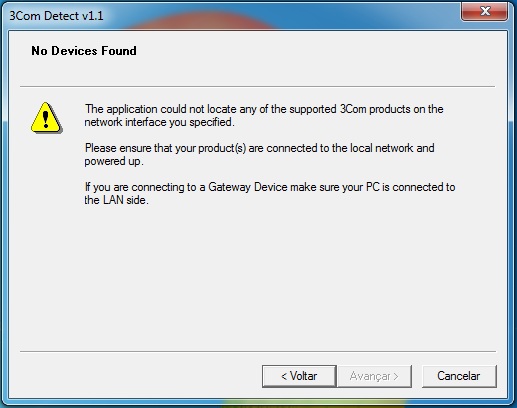Click the words 'powered up'
Viewport: 517px width, 408px height.
112,161
